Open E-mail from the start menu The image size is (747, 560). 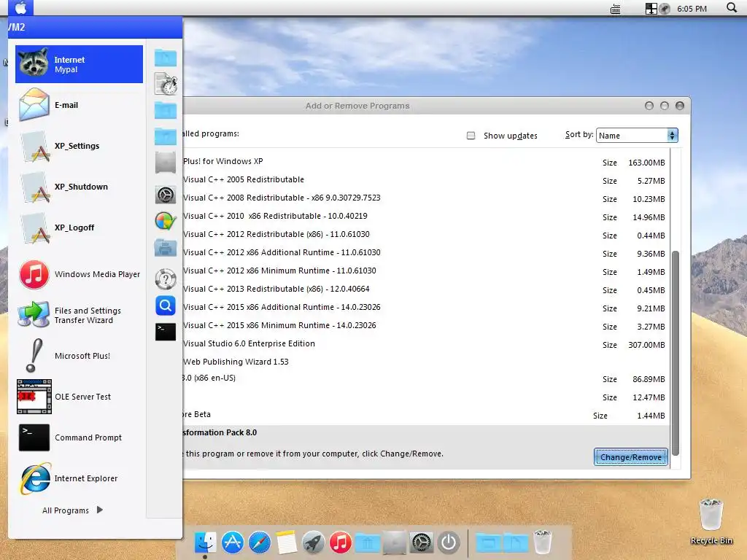click(x=79, y=105)
